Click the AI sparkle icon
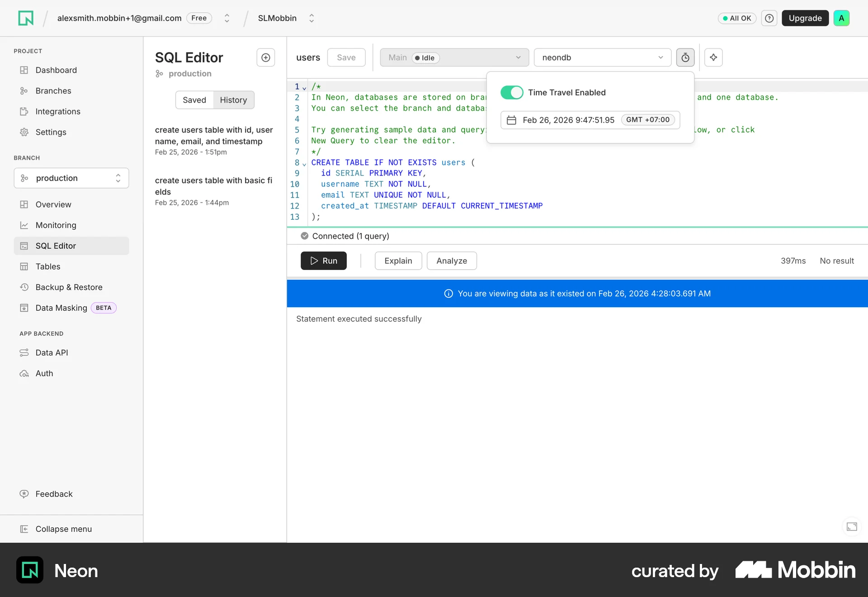This screenshot has height=597, width=868. click(713, 57)
